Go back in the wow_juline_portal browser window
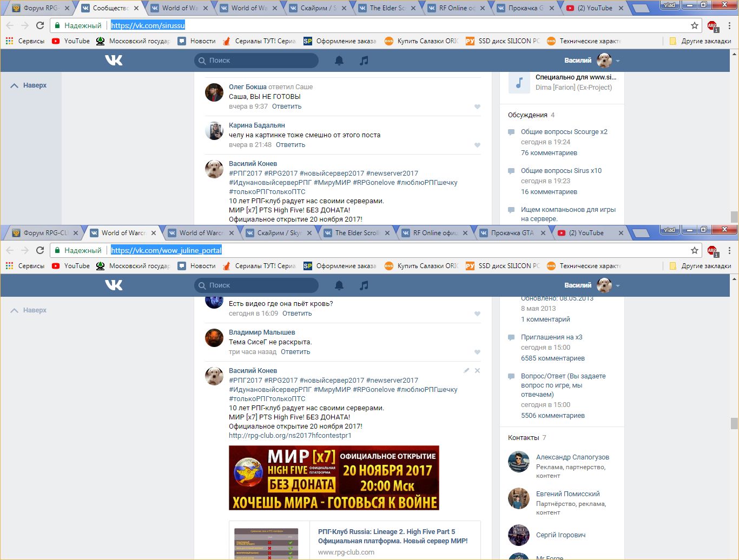Image resolution: width=739 pixels, height=560 pixels. click(x=10, y=250)
